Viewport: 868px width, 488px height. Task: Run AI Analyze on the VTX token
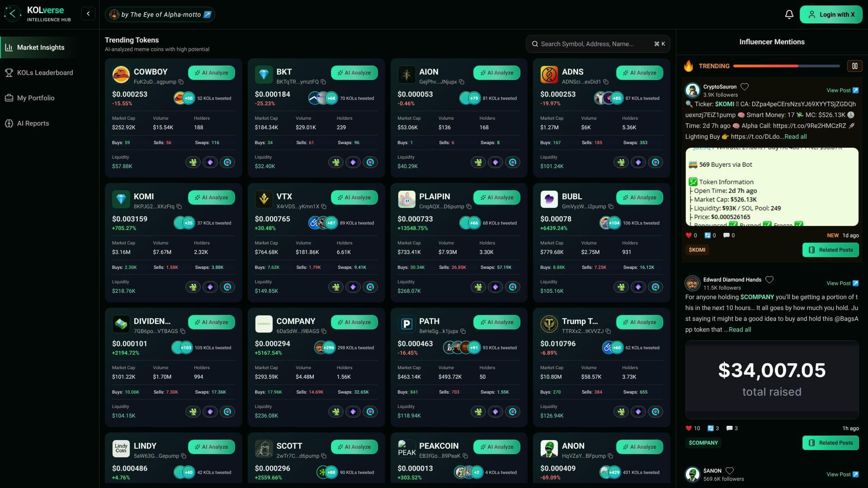tap(354, 197)
